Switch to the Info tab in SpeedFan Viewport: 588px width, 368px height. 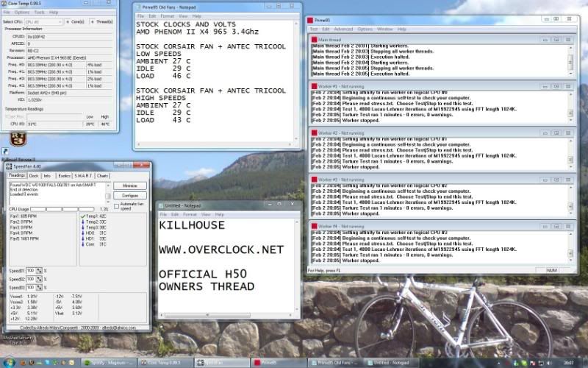click(x=47, y=176)
